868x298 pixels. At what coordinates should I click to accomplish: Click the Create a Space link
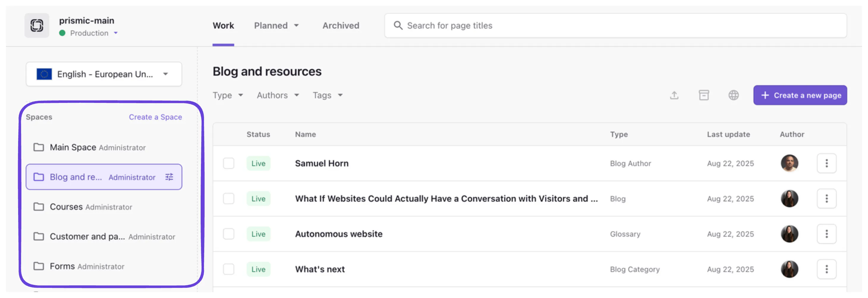[x=155, y=117]
